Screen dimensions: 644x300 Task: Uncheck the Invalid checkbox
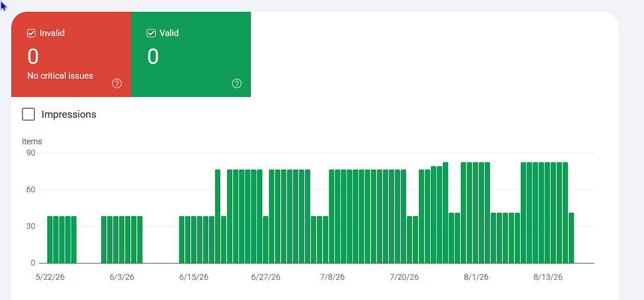point(31,33)
